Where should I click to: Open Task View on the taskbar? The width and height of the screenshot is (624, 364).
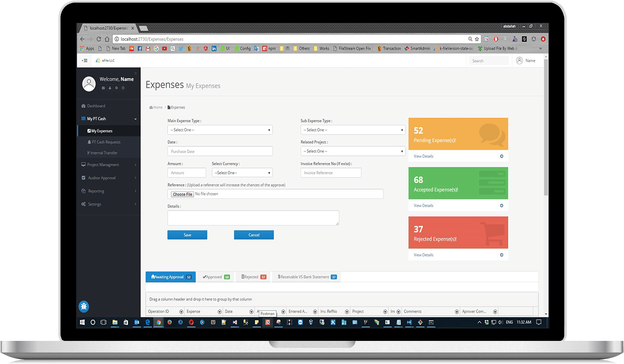coord(103,322)
